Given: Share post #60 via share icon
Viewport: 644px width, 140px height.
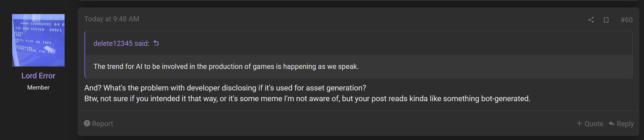Looking at the screenshot, I should (591, 20).
